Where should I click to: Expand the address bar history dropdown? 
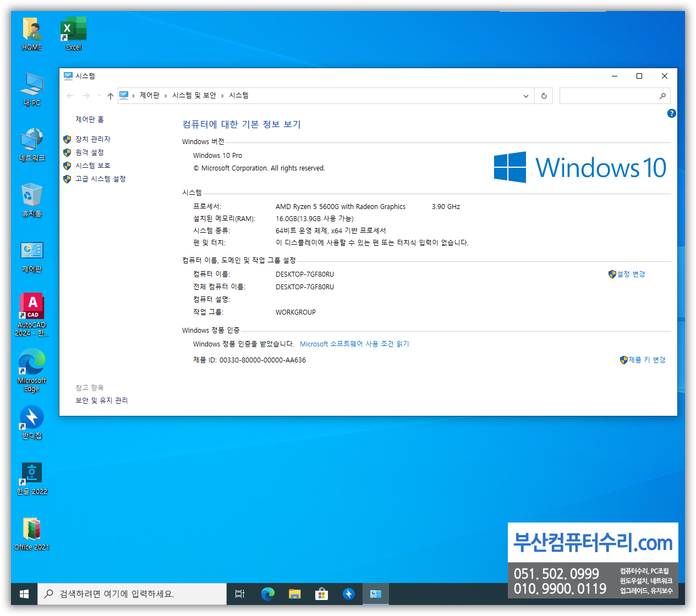(526, 96)
